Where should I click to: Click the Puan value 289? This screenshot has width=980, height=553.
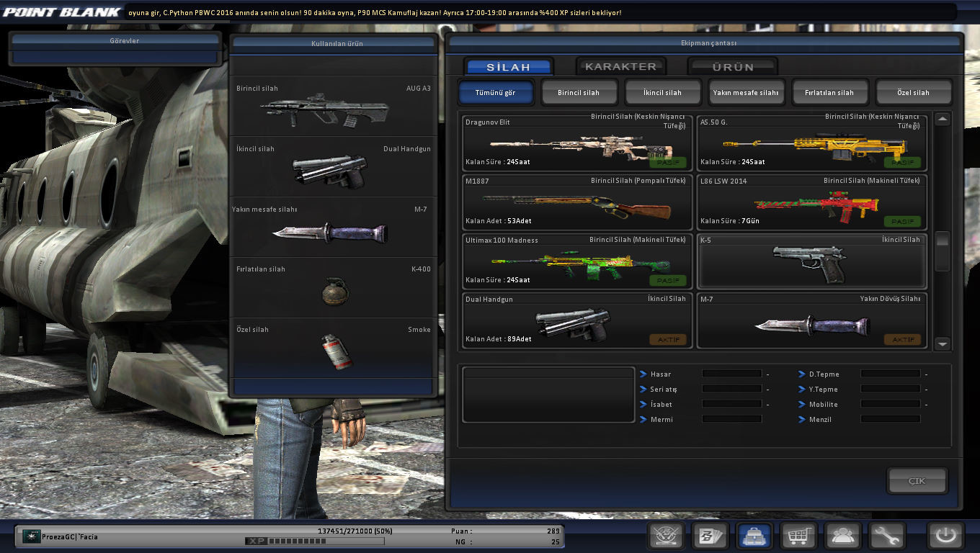pos(553,531)
